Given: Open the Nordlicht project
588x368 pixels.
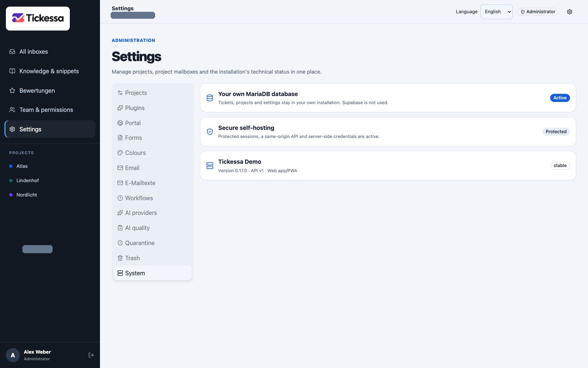Looking at the screenshot, I should [x=50, y=195].
